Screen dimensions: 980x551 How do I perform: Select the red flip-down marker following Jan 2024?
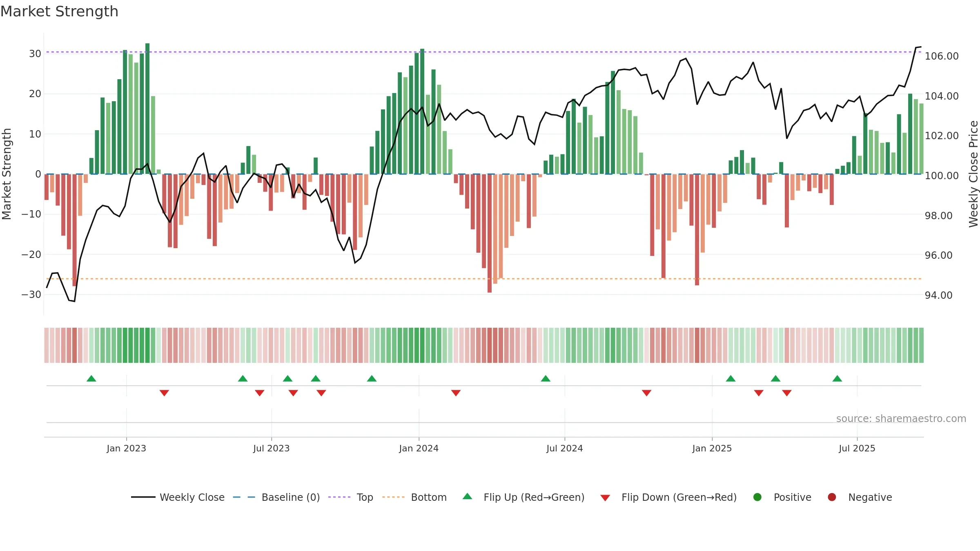click(x=456, y=393)
